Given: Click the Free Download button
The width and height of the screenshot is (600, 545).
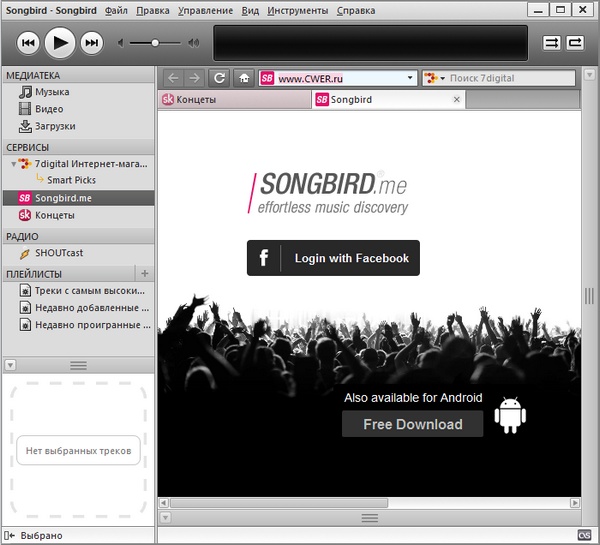Looking at the screenshot, I should [412, 424].
